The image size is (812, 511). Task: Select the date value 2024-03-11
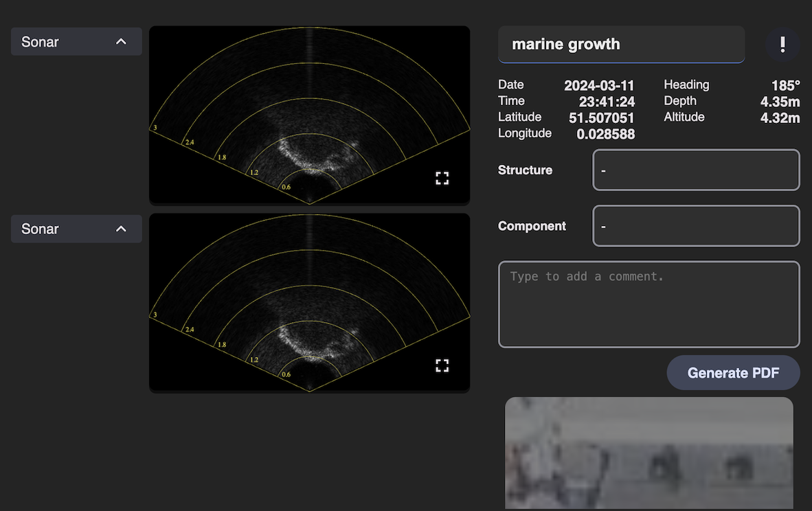599,85
